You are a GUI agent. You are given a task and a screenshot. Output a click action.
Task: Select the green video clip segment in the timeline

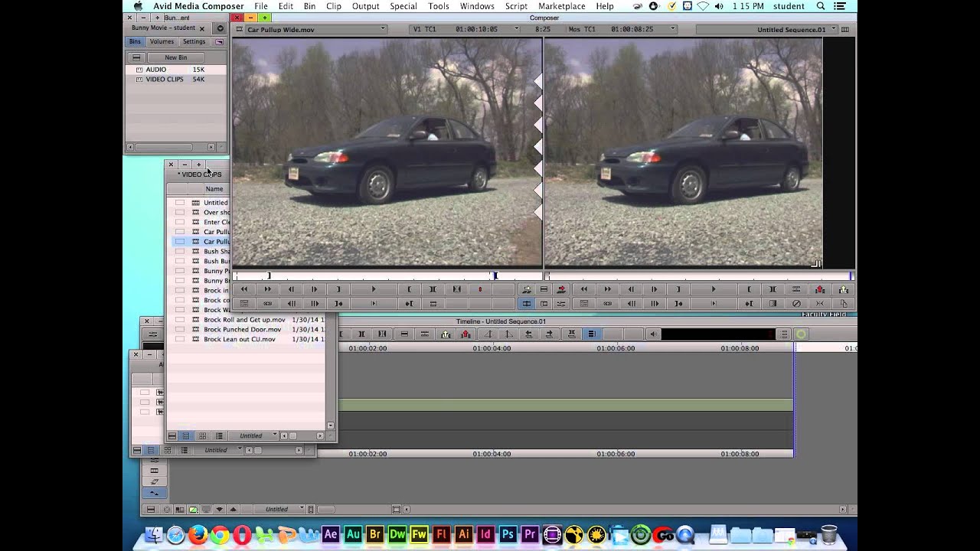[565, 406]
